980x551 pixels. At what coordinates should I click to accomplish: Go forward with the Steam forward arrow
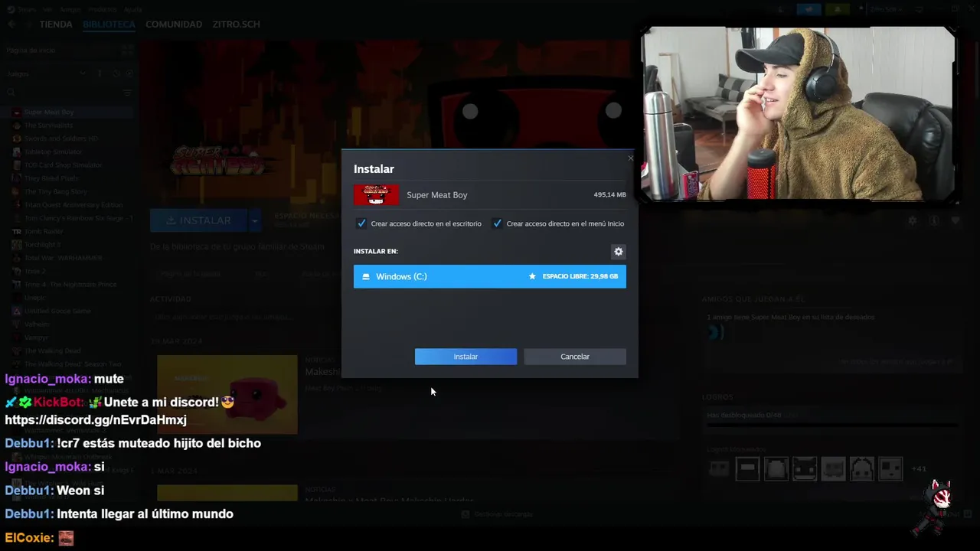tap(28, 24)
